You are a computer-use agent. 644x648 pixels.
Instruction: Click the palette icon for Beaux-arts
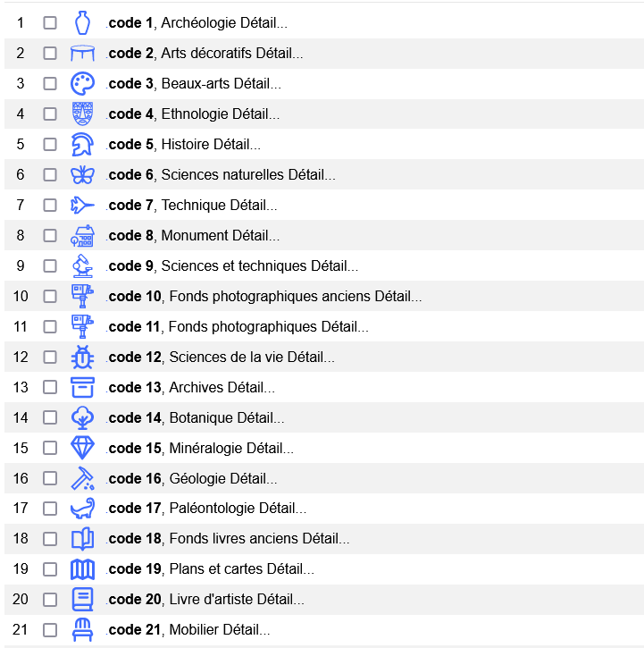(x=82, y=84)
